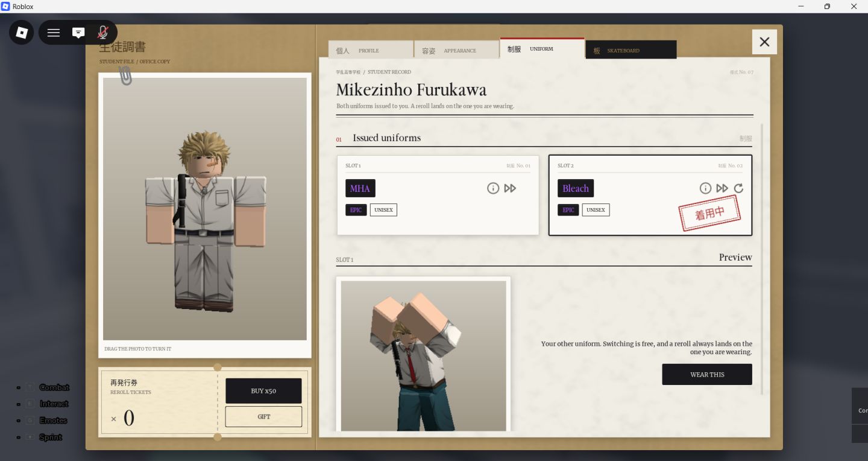Unmute the microphone icon

(x=103, y=33)
